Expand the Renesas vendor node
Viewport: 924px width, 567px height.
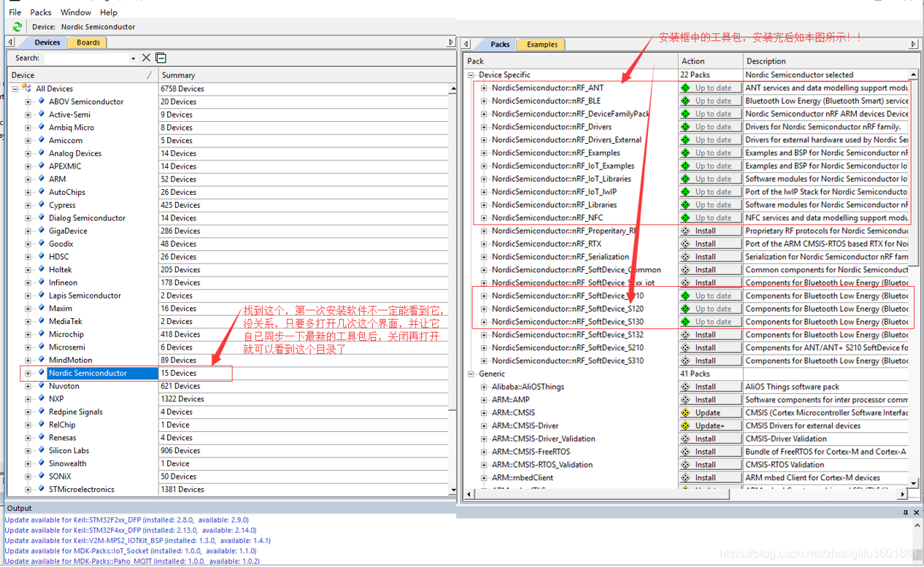(x=28, y=439)
